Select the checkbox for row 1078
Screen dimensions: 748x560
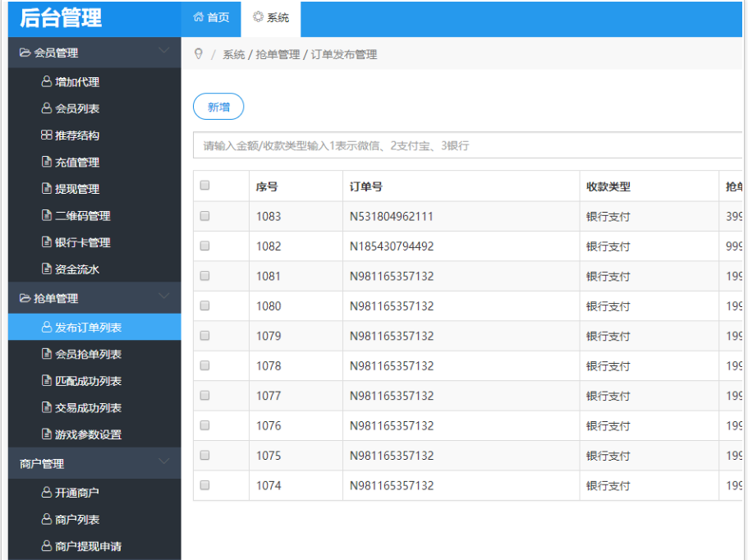tap(205, 365)
